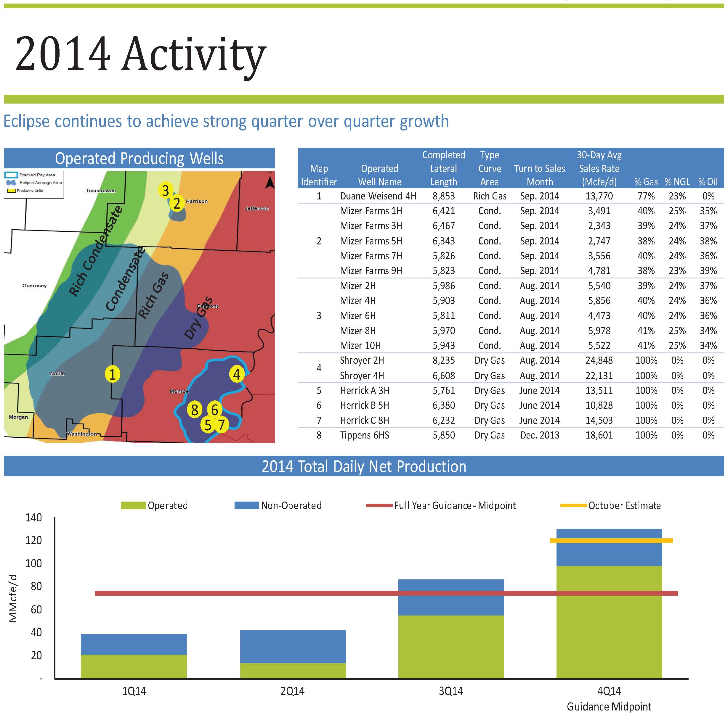Screen dimensions: 728x717
Task: Click the 3Q14 axis label
Action: tap(451, 691)
